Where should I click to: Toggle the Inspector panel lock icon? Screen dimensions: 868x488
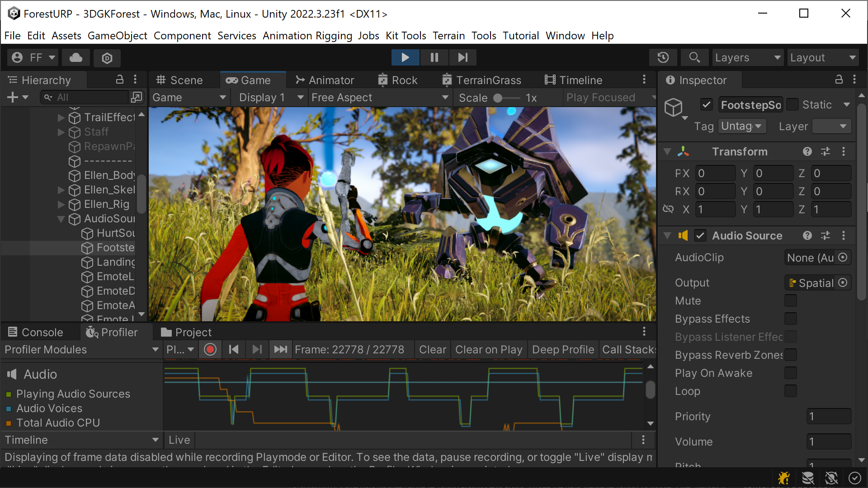pyautogui.click(x=839, y=80)
